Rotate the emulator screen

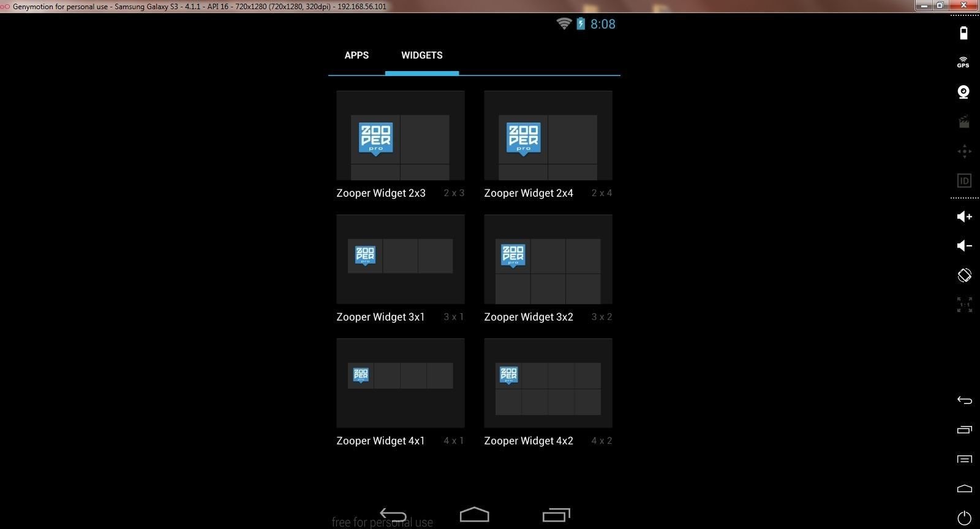click(965, 275)
